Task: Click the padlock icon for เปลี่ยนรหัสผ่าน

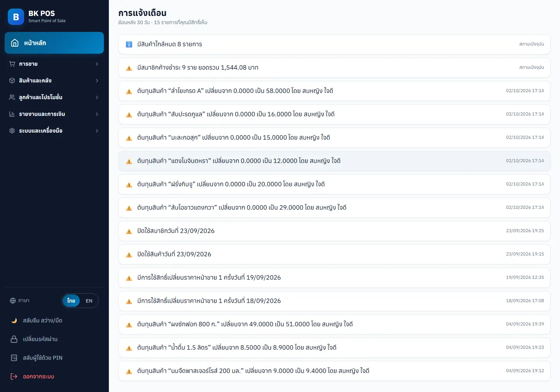Action: [x=14, y=339]
